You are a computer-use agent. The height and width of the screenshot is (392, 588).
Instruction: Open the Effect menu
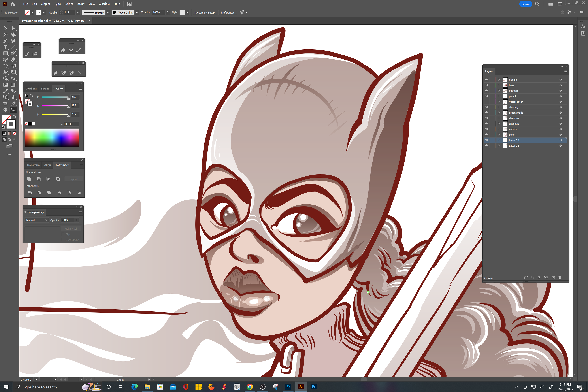[x=81, y=4]
